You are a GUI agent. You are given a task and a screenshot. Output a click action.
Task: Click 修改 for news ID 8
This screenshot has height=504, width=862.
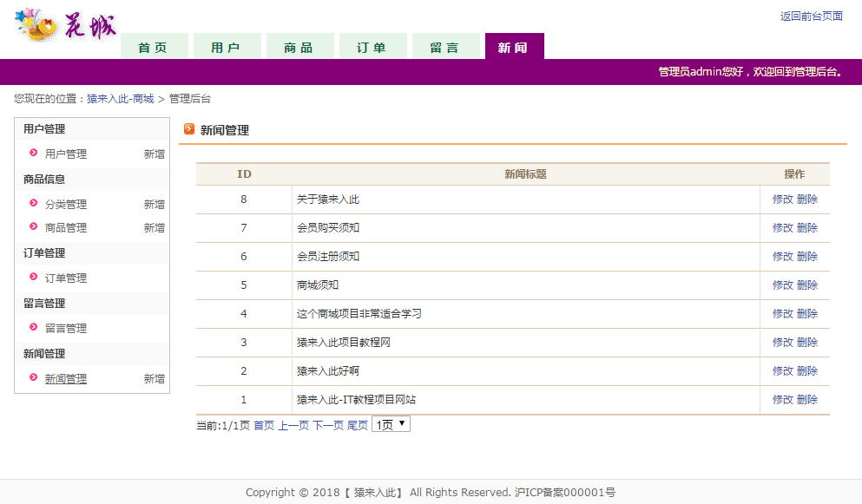pyautogui.click(x=782, y=199)
